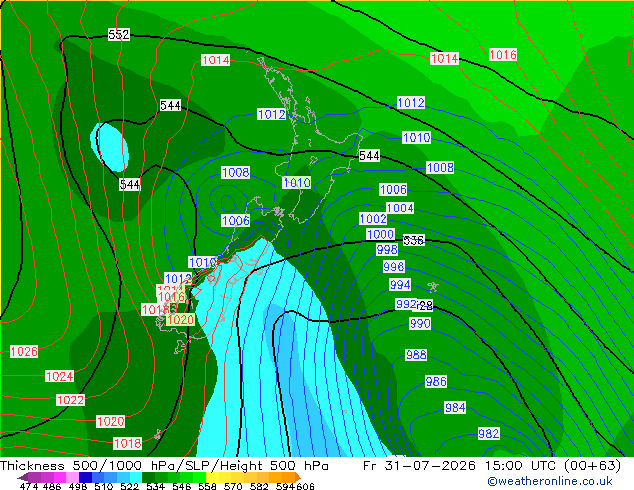
Task: Click the forecast date Fr 31-07-2026
Action: (419, 466)
